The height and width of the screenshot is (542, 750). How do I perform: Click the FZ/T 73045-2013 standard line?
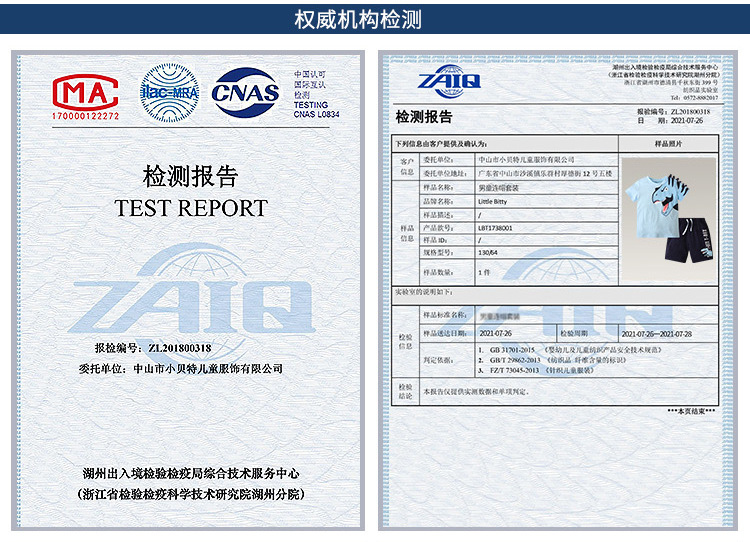coord(536,370)
